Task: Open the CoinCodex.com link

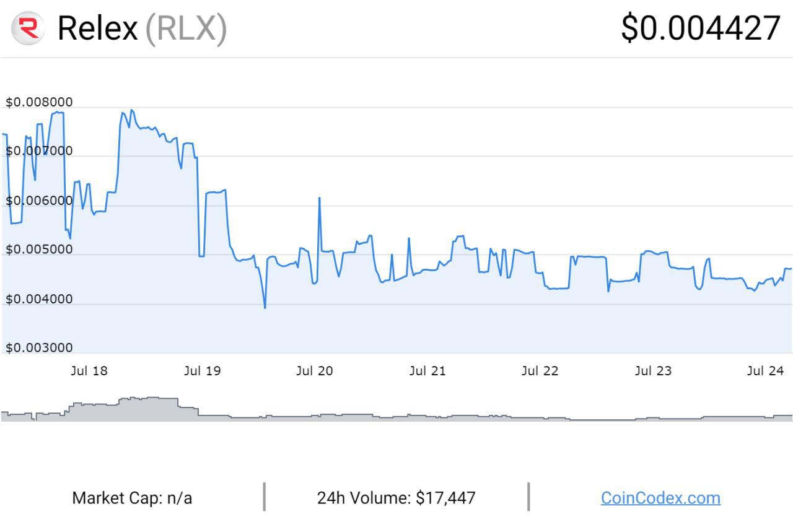Action: 660,498
